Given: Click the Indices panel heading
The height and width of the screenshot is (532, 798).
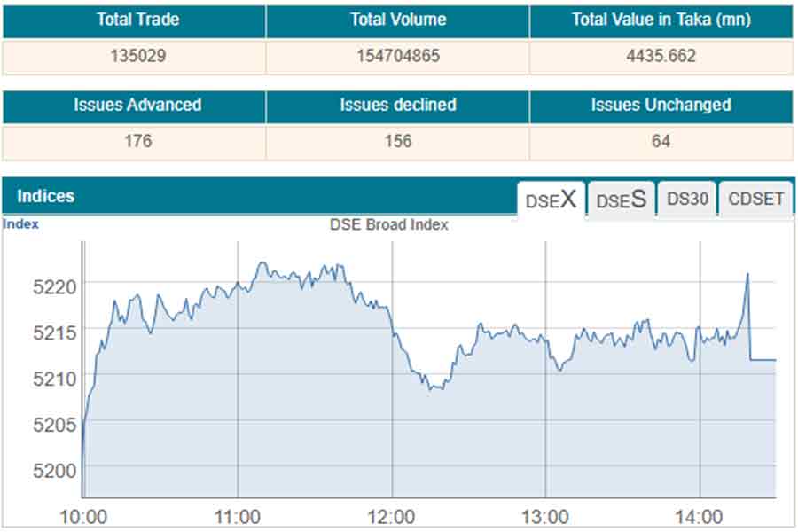Looking at the screenshot, I should 46,196.
